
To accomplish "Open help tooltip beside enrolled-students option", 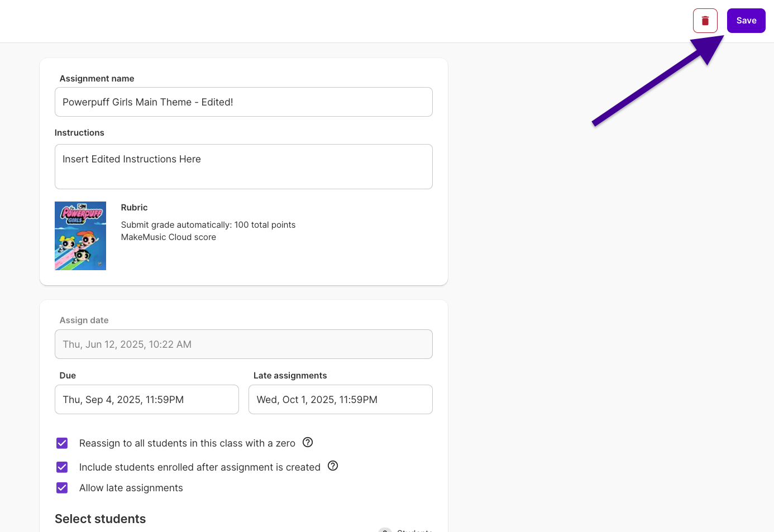I will (333, 466).
